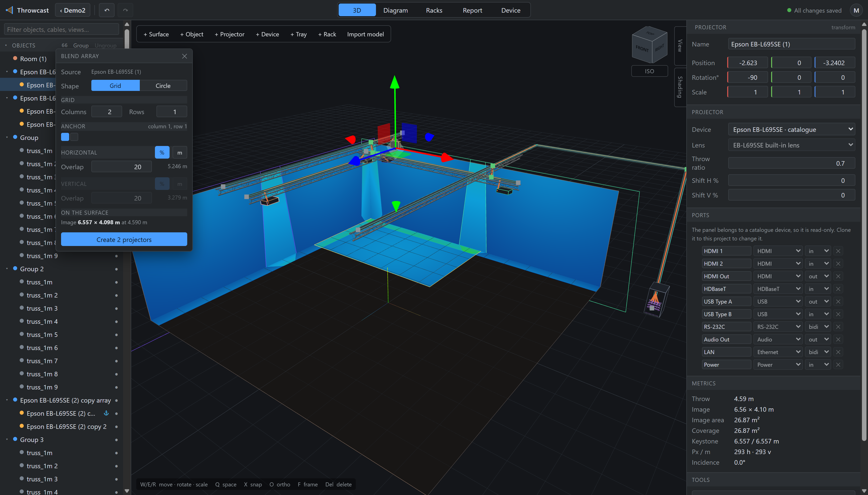
Task: Select the Room (1) tree item
Action: 33,59
